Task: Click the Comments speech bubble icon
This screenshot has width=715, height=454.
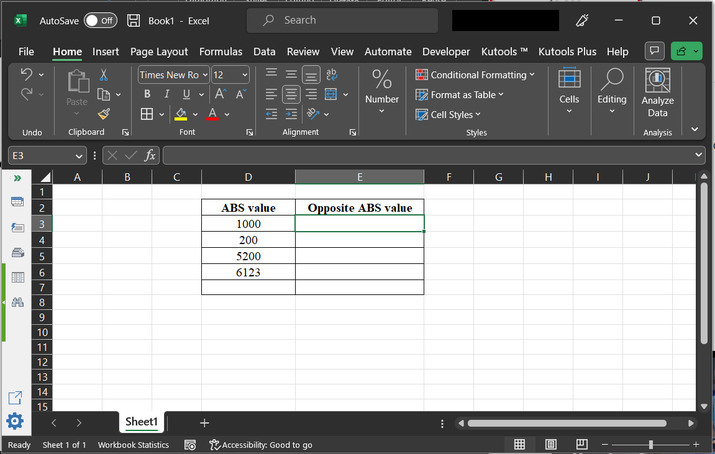Action: tap(654, 51)
